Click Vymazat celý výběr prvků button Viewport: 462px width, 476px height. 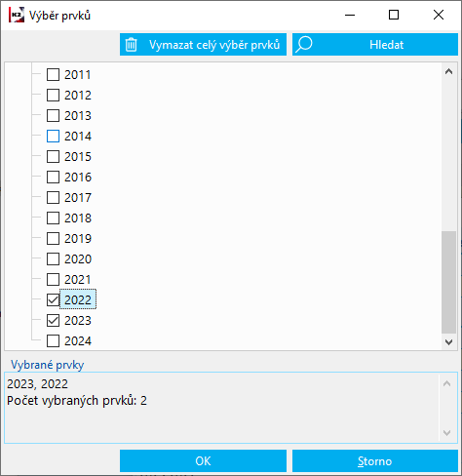pyautogui.click(x=203, y=44)
